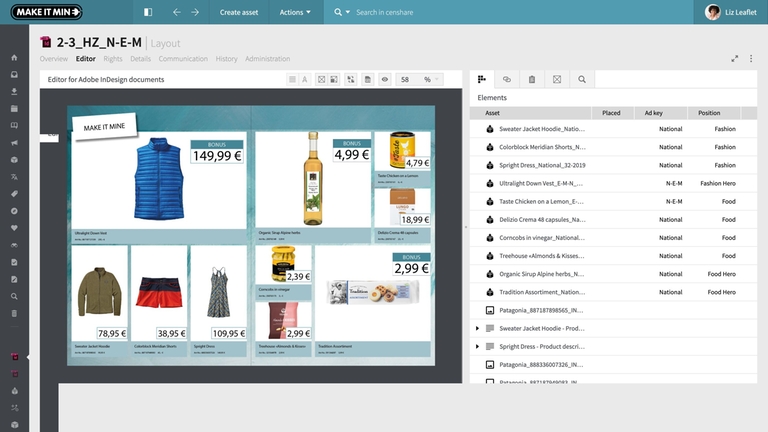Open the search type dropdown arrow
Screen dimensions: 768x432
tap(348, 12)
